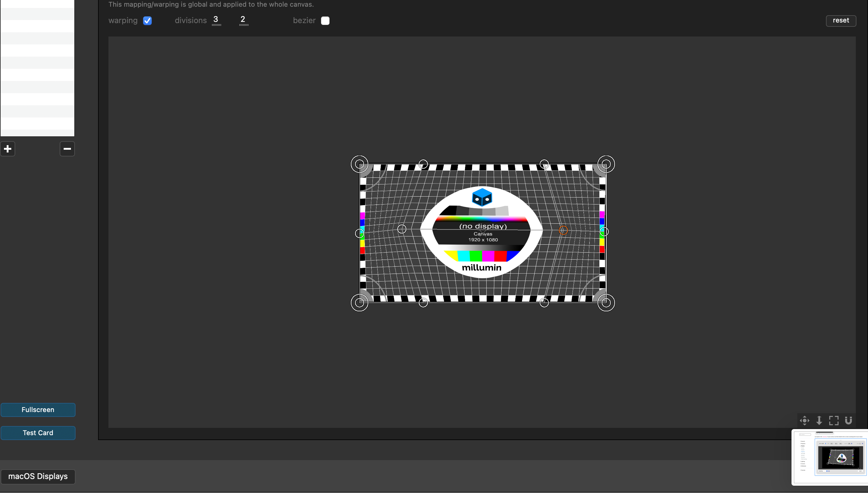Click the vertical divisions value 2

243,20
